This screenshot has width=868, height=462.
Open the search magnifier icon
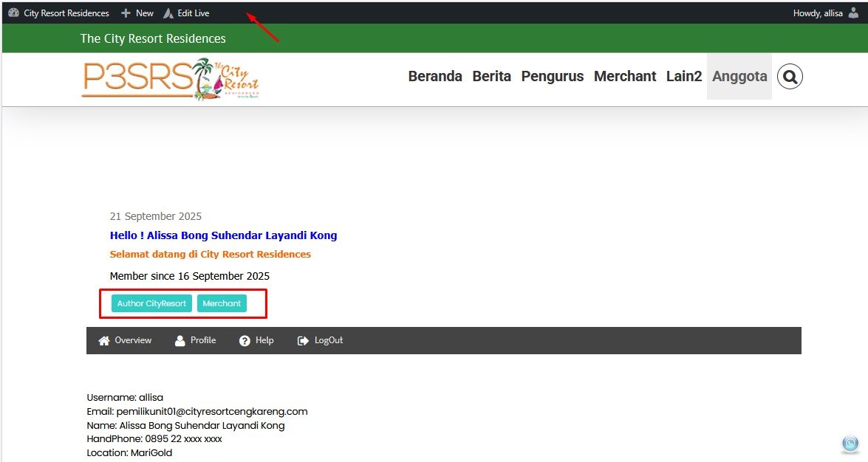point(790,77)
